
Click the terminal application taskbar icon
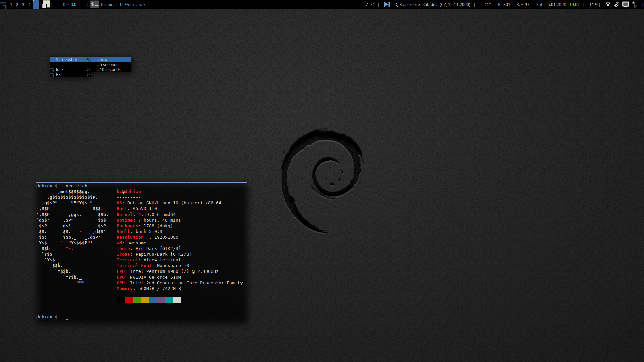(x=94, y=4)
